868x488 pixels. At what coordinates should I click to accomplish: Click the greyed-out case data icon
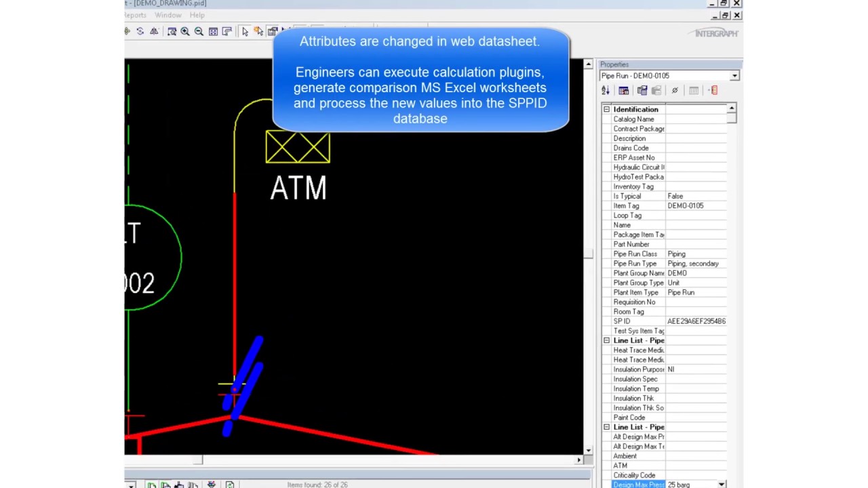click(656, 90)
